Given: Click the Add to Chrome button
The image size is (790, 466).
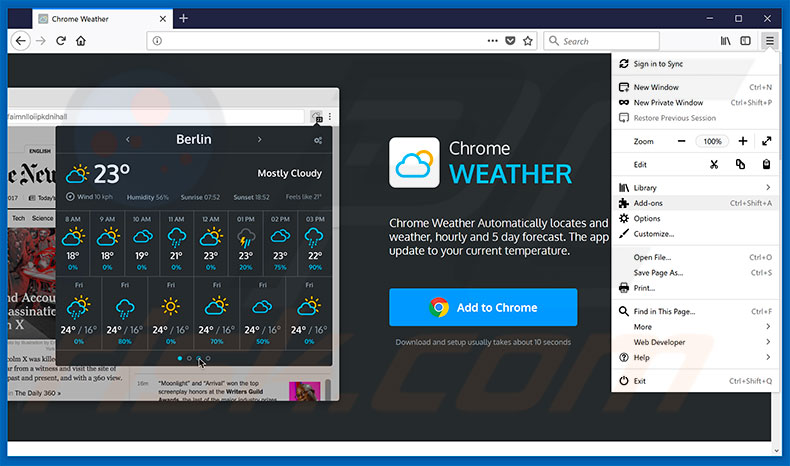Looking at the screenshot, I should click(x=483, y=307).
